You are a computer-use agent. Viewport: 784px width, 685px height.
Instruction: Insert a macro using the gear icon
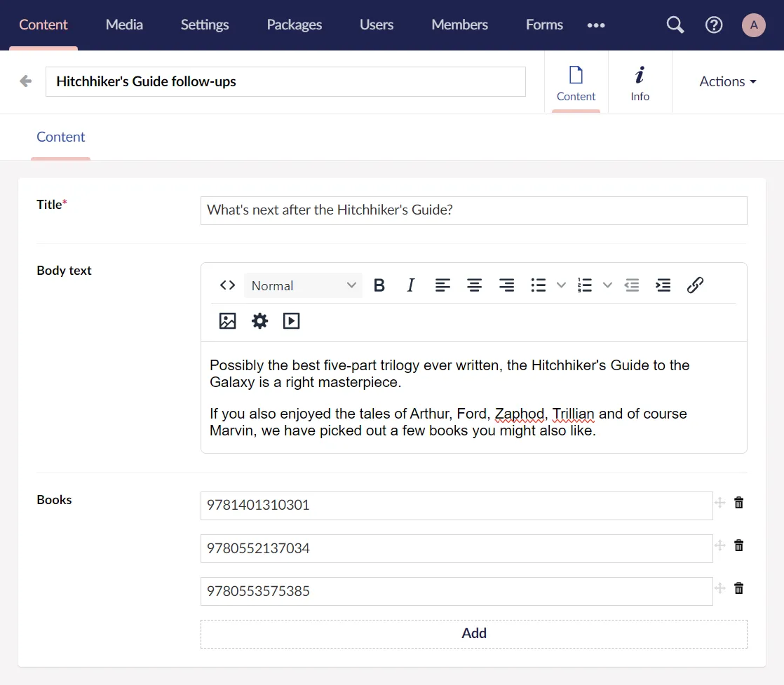click(x=260, y=321)
